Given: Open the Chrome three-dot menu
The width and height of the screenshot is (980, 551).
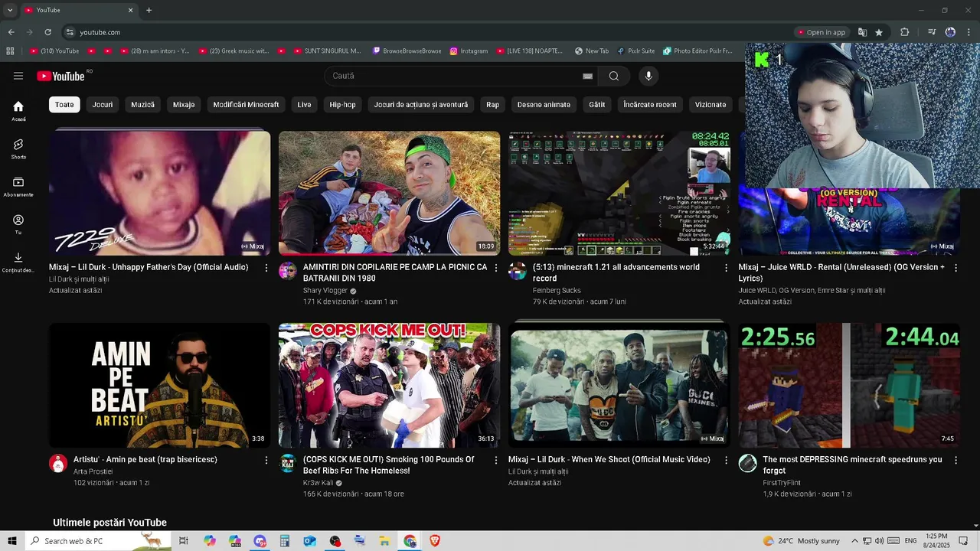Looking at the screenshot, I should click(969, 32).
